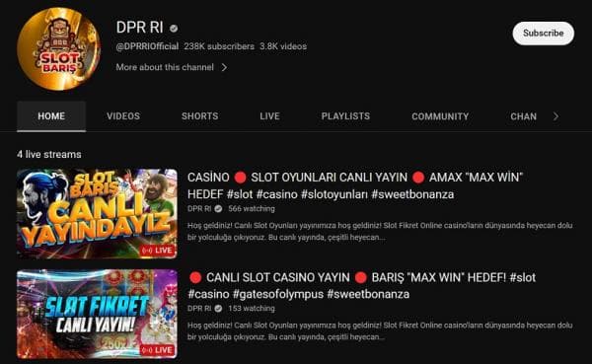Switch to the VIDEOS tab
Viewport: 592px width, 364px height.
point(123,116)
